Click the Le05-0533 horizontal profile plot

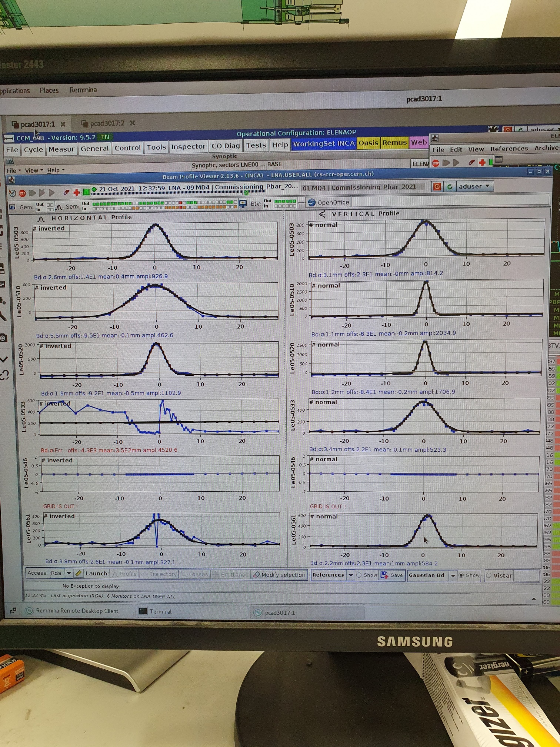[x=159, y=416]
